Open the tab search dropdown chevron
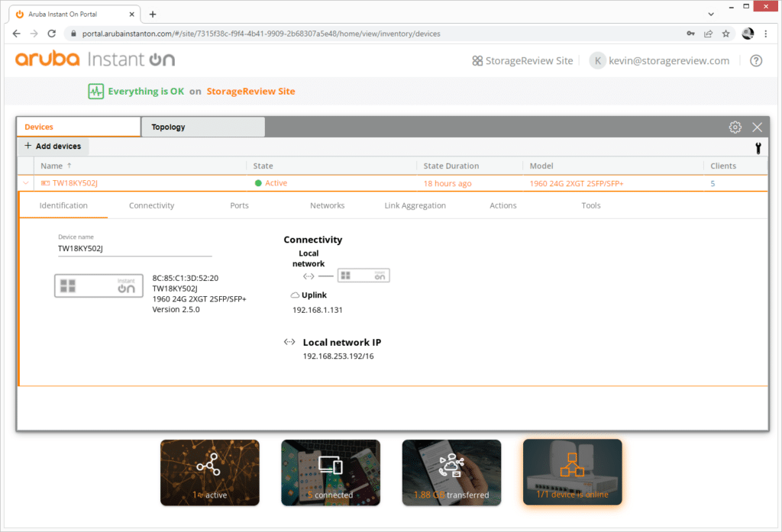The image size is (782, 532). [x=711, y=14]
